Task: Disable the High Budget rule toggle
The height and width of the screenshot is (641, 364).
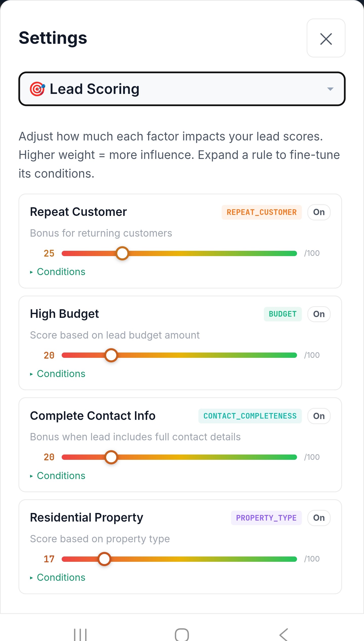Action: [319, 314]
